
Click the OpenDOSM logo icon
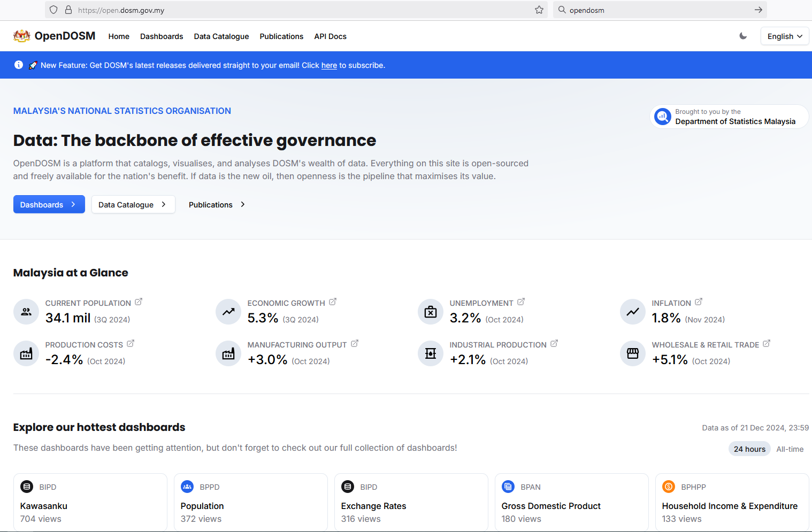pyautogui.click(x=21, y=36)
